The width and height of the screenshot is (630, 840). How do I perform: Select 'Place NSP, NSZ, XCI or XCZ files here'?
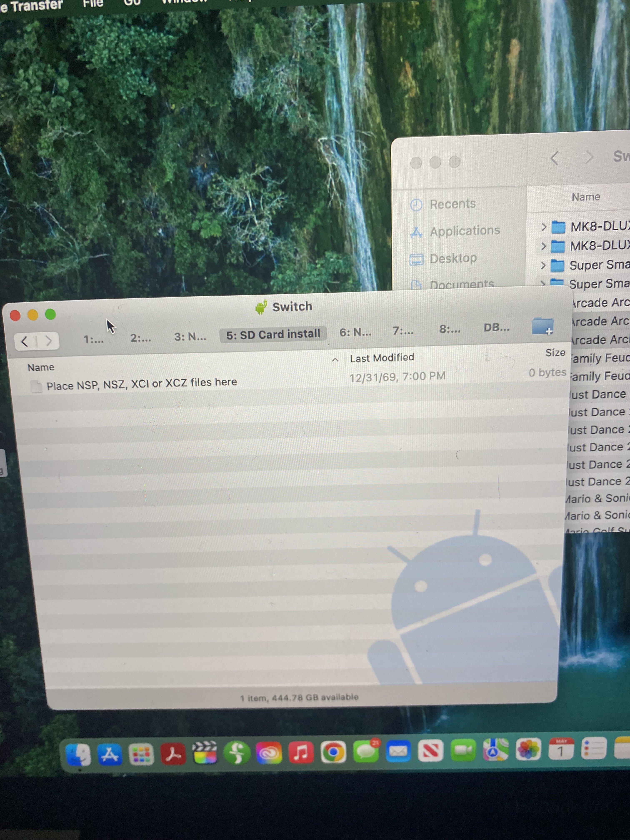142,384
